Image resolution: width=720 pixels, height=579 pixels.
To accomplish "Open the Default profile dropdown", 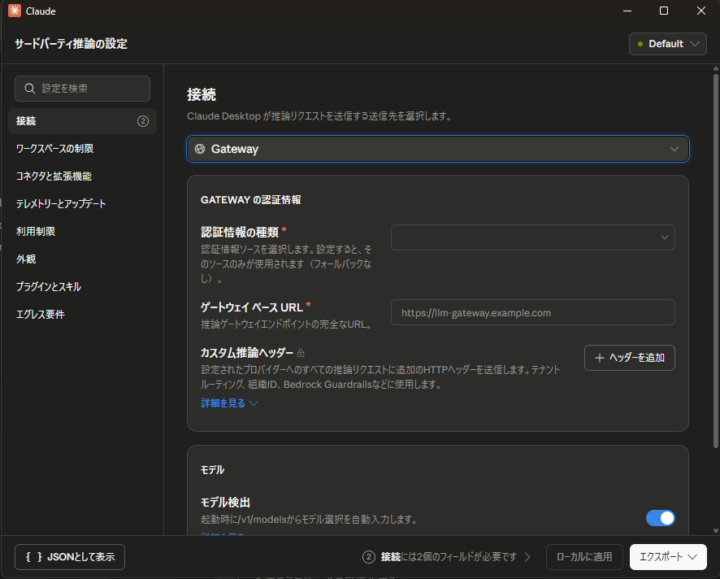I will coord(668,44).
